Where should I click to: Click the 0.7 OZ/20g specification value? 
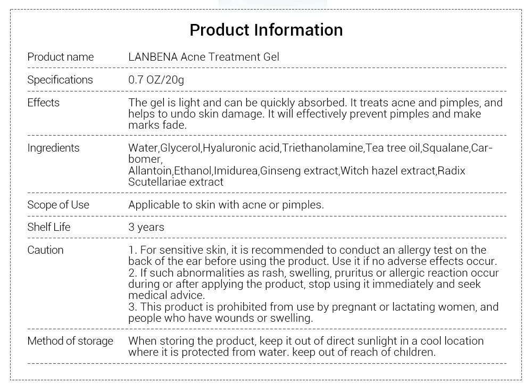[156, 80]
